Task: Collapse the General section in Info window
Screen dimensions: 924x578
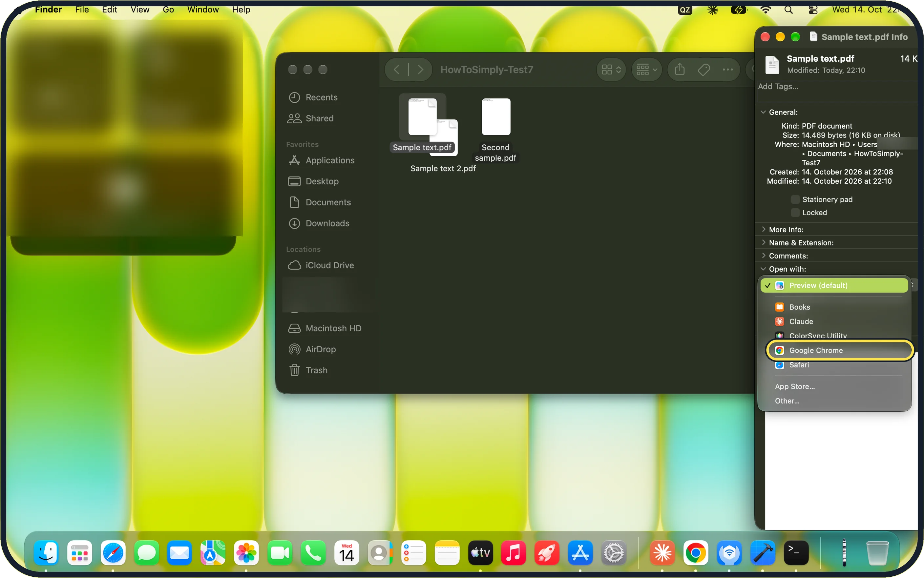Action: pyautogui.click(x=763, y=113)
